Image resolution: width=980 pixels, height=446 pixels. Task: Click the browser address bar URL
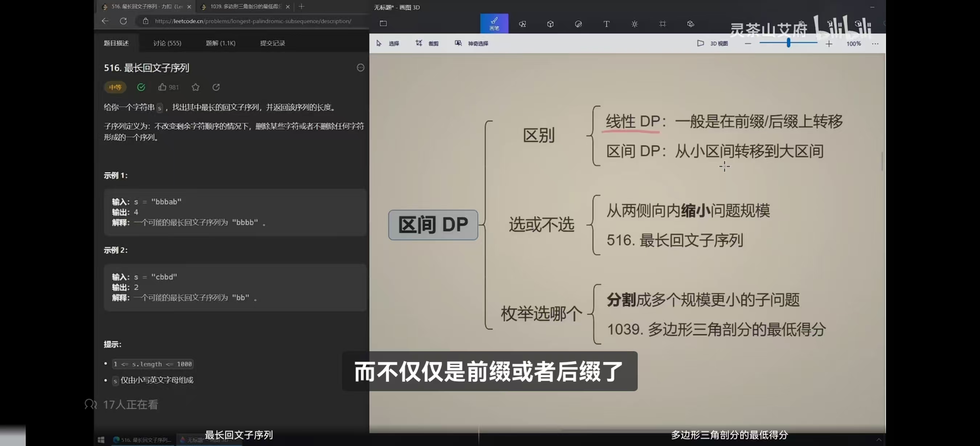(x=253, y=21)
